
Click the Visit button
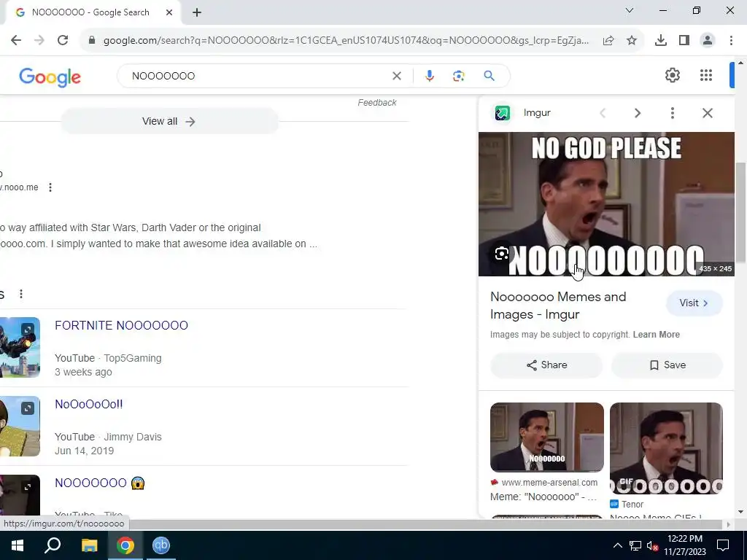coord(694,303)
